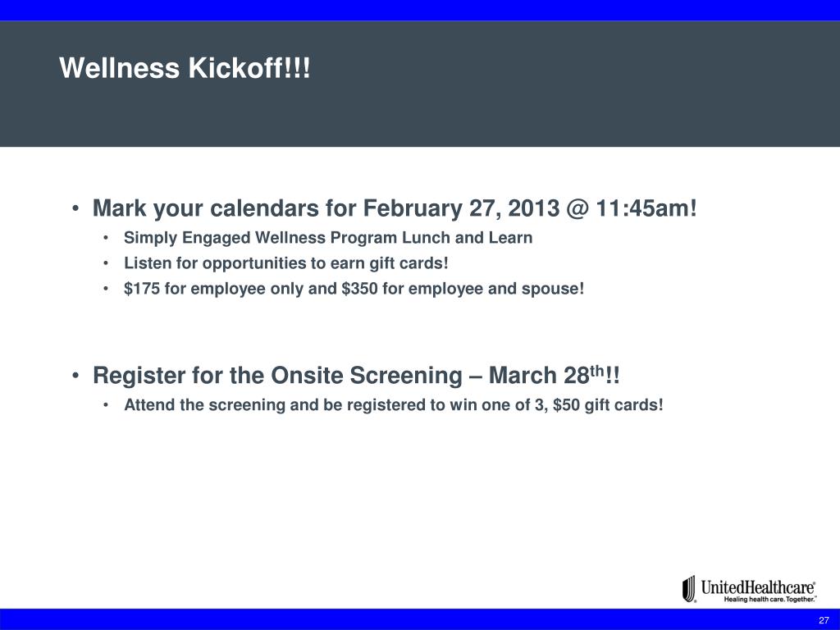Click the 'March 28th!!' date text
The width and height of the screenshot is (840, 630).
point(554,375)
